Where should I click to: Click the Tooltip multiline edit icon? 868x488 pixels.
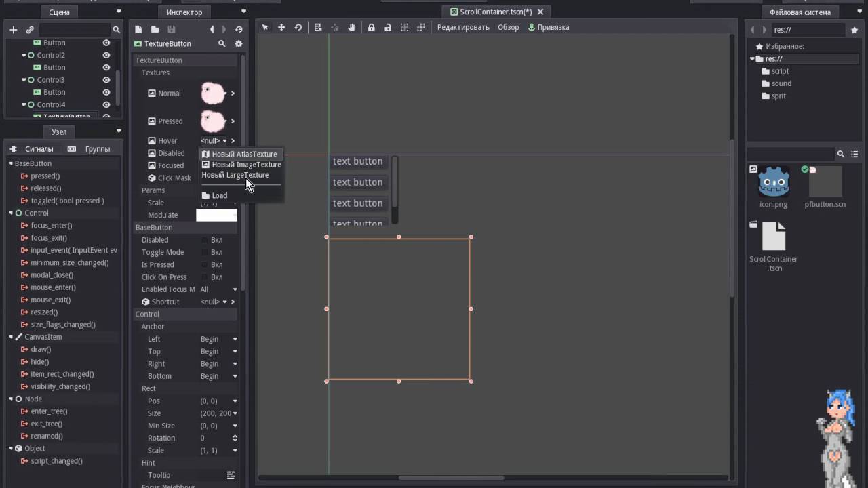point(231,475)
